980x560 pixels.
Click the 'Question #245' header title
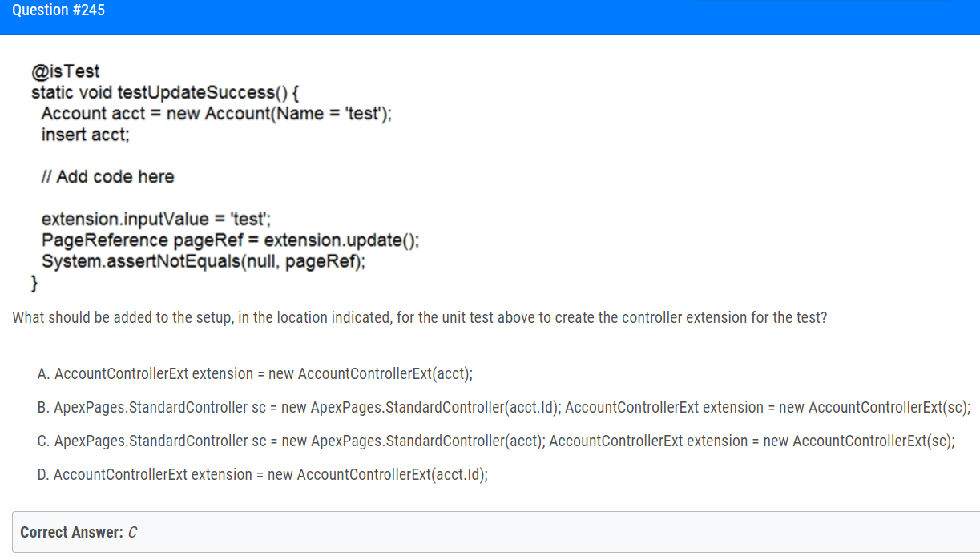point(58,10)
